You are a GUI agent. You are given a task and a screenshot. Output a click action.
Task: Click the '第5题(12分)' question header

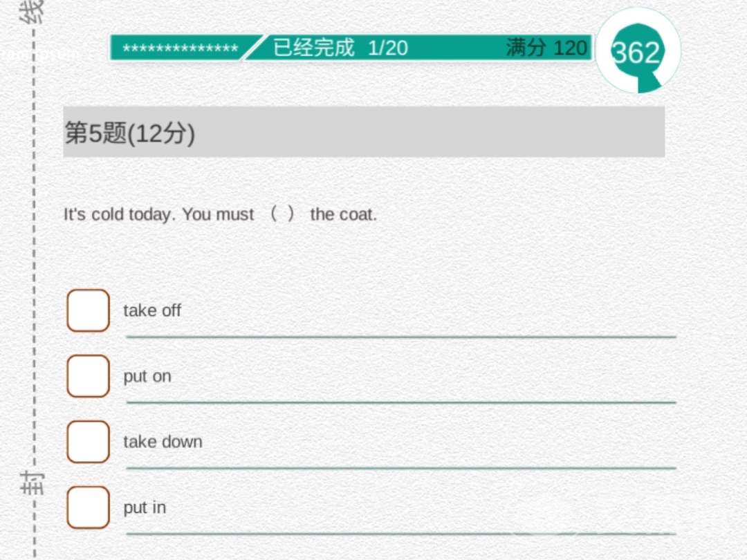130,132
